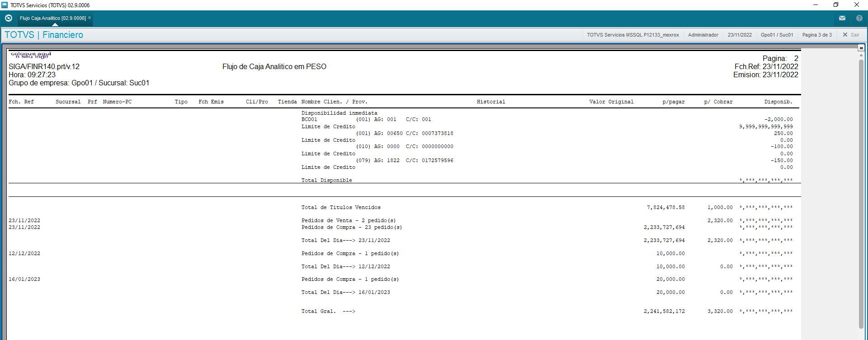This screenshot has height=340, width=868.
Task: Click the 'Fch. Ref' column header
Action: [x=21, y=102]
